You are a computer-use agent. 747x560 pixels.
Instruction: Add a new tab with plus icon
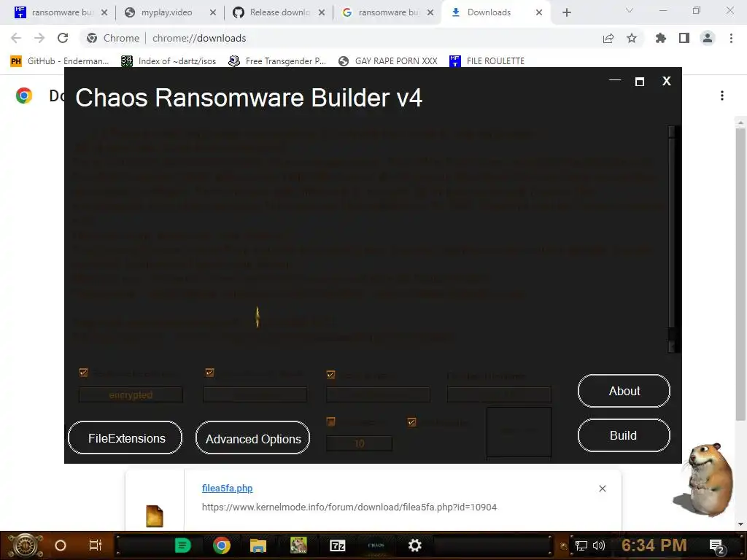pos(566,12)
